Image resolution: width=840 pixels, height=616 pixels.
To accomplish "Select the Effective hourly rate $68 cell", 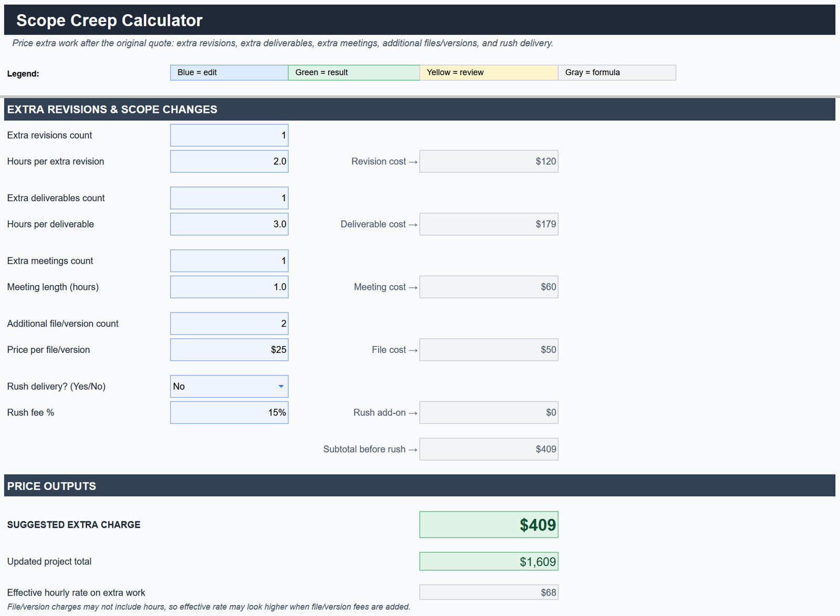I will (489, 592).
